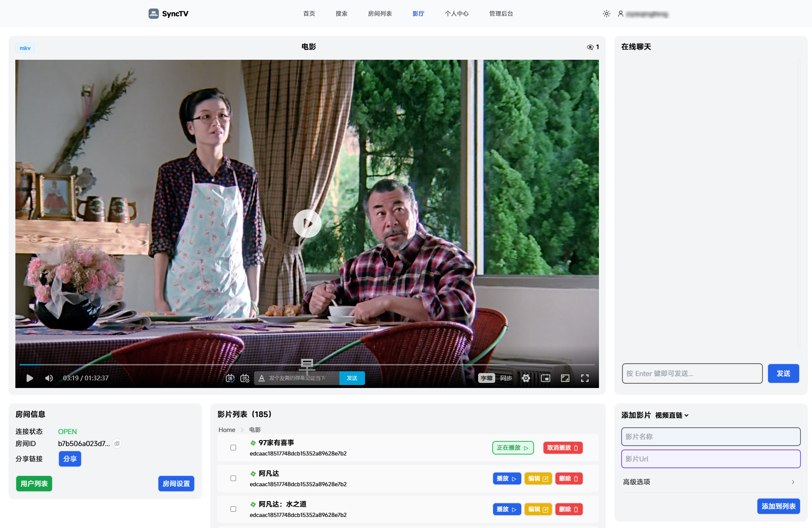Image resolution: width=812 pixels, height=528 pixels.
Task: Click the folder icon next to 97家有喜事
Action: 253,443
